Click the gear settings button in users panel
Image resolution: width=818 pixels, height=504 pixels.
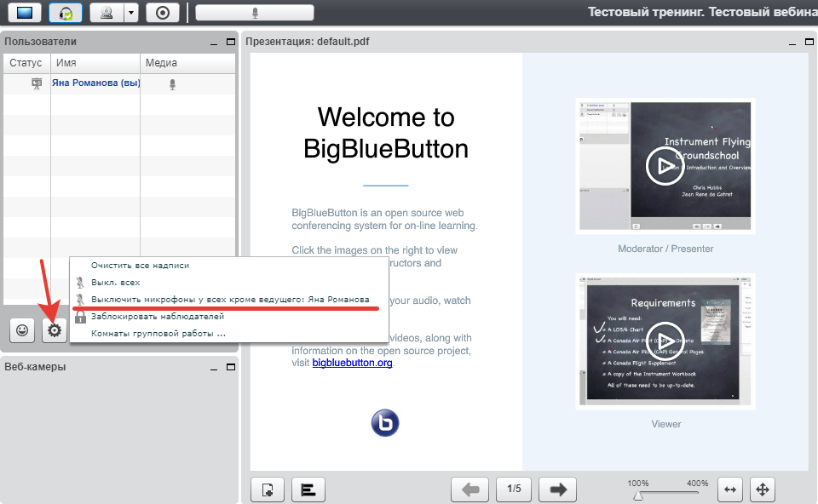55,330
